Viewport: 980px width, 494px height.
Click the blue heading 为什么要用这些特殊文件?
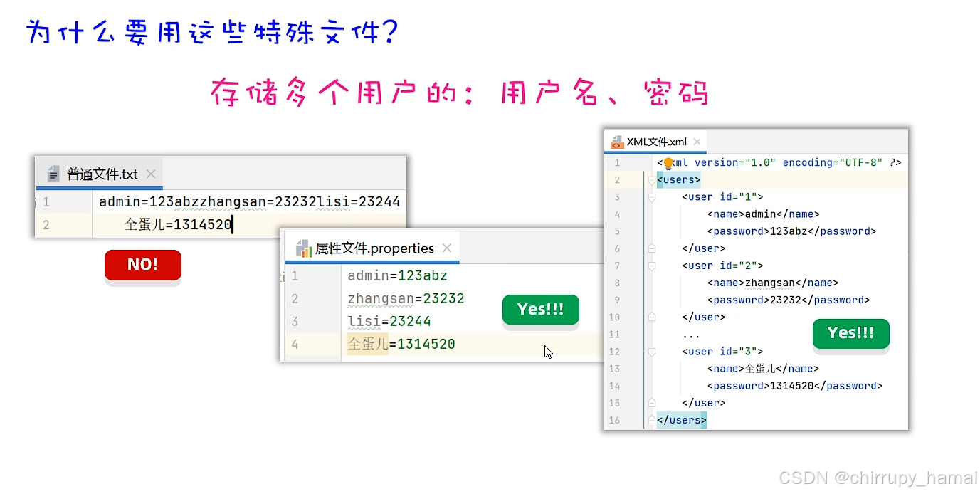click(213, 33)
